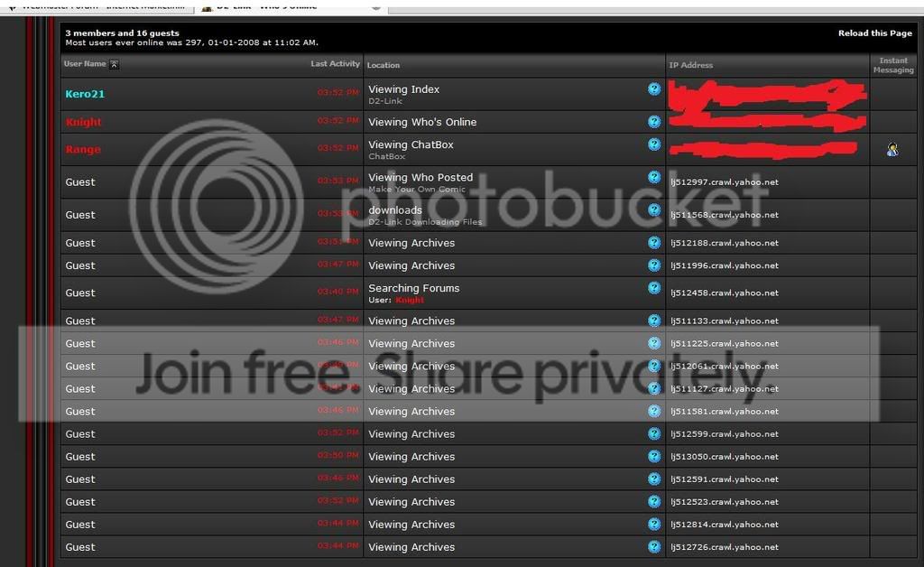Image resolution: width=924 pixels, height=567 pixels.
Task: Click the help icon beside Viewing Who Posted
Action: [x=654, y=177]
